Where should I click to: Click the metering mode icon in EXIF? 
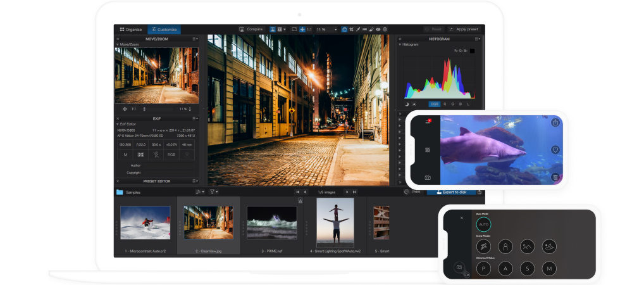141,155
